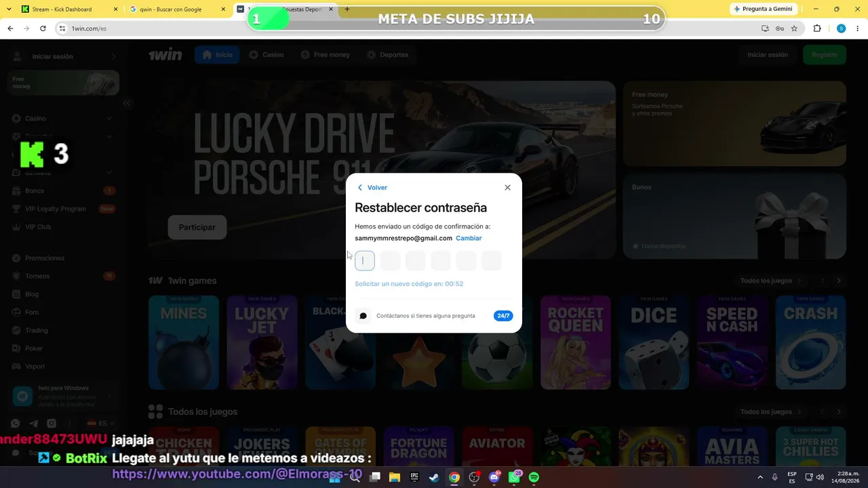The image size is (868, 488).
Task: Click the install app icon in address bar
Action: point(765,28)
